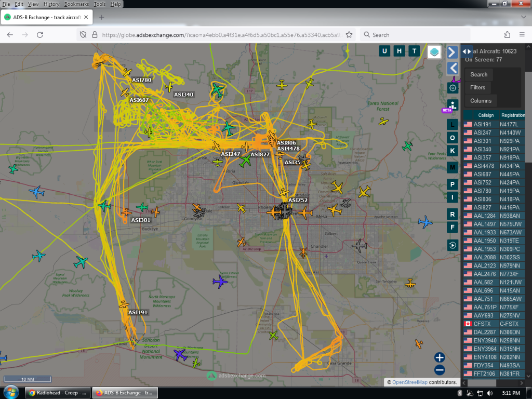Open a new browser tab
This screenshot has height=399, width=532.
tap(101, 17)
